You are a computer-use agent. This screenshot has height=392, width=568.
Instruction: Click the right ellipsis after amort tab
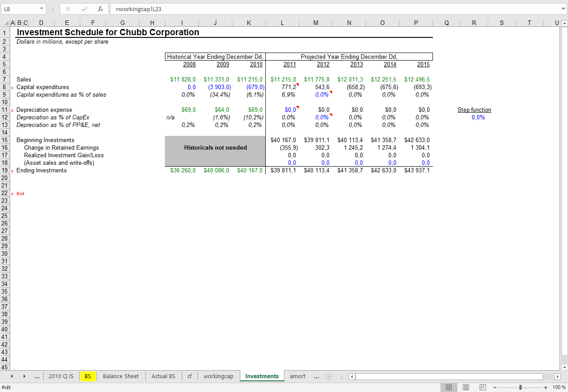point(316,376)
